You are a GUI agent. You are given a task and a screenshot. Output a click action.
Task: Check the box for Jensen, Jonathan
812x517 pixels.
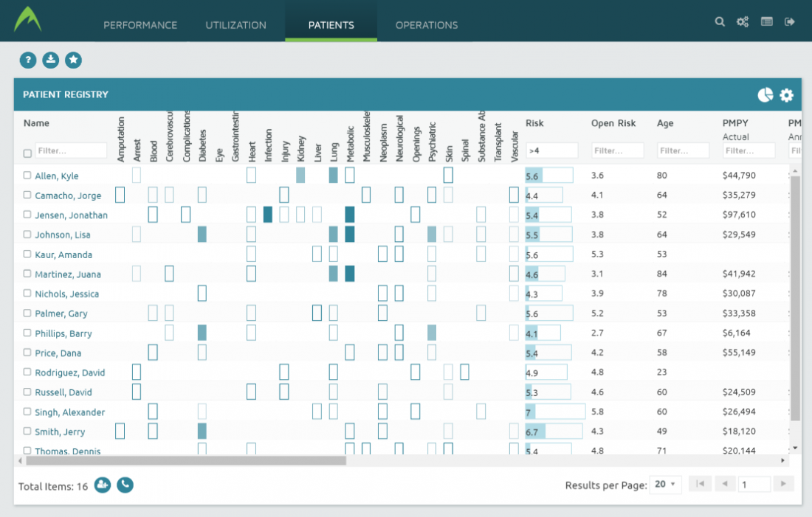point(27,215)
